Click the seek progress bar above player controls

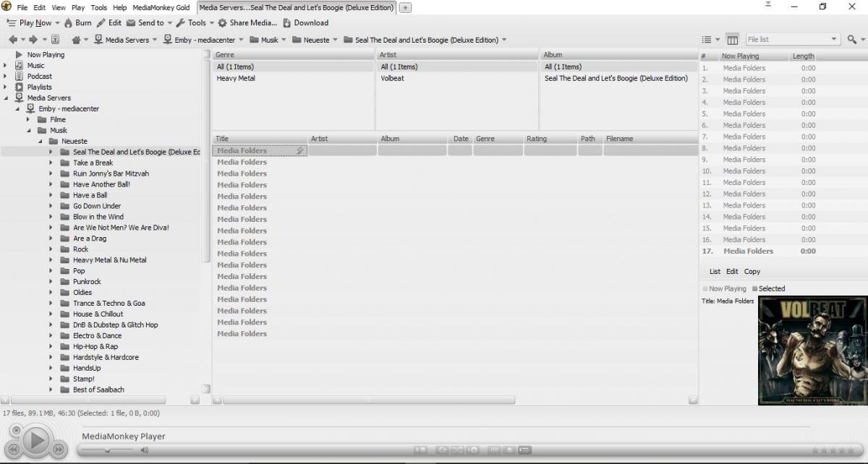coord(445,427)
